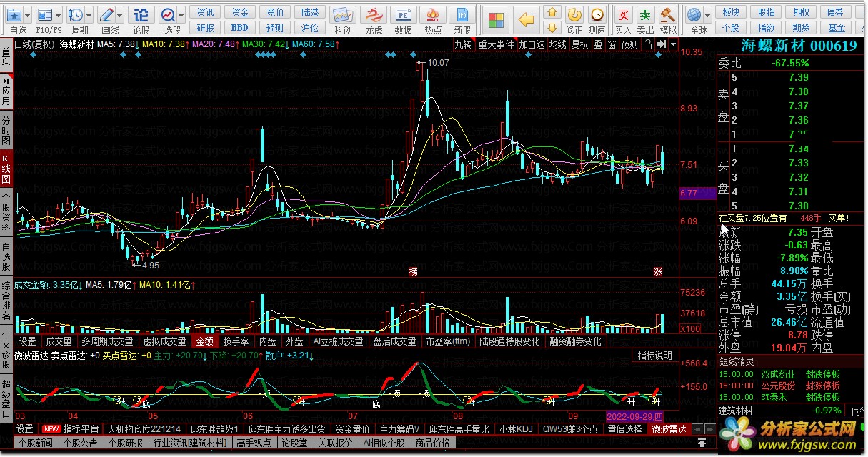Click the lock icon in chart header
Viewport: 868px width, 457px height.
[x=647, y=44]
